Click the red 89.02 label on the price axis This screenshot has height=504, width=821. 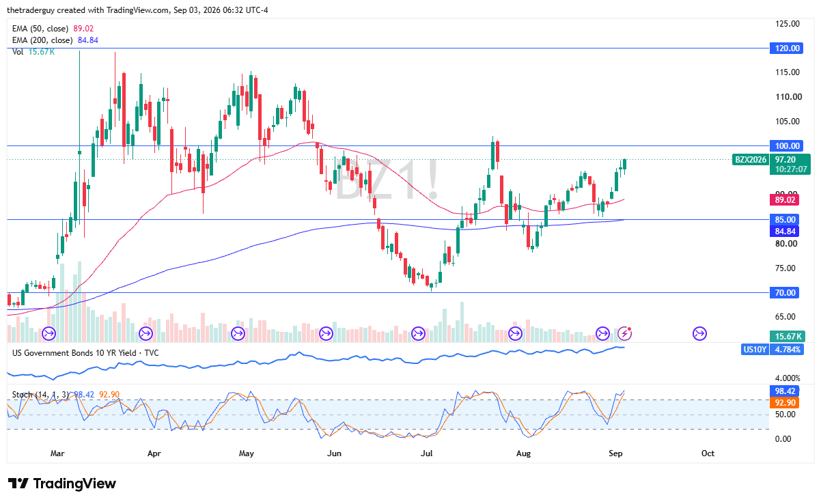click(784, 200)
